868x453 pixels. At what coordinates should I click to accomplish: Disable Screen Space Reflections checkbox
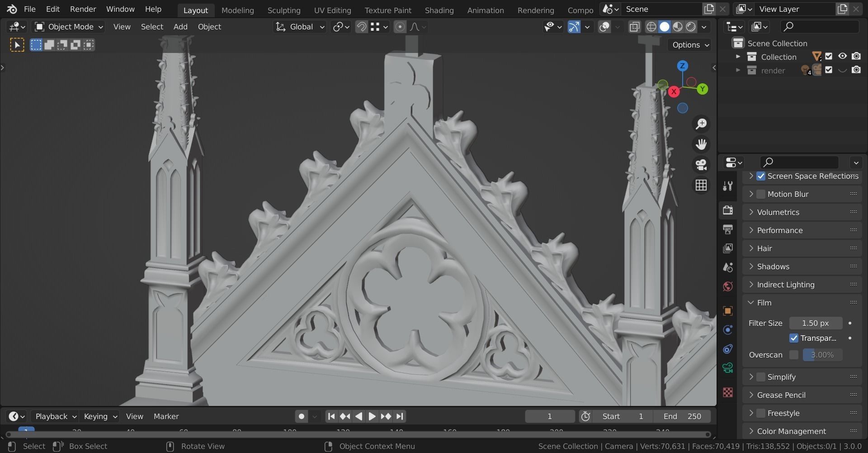click(x=761, y=176)
